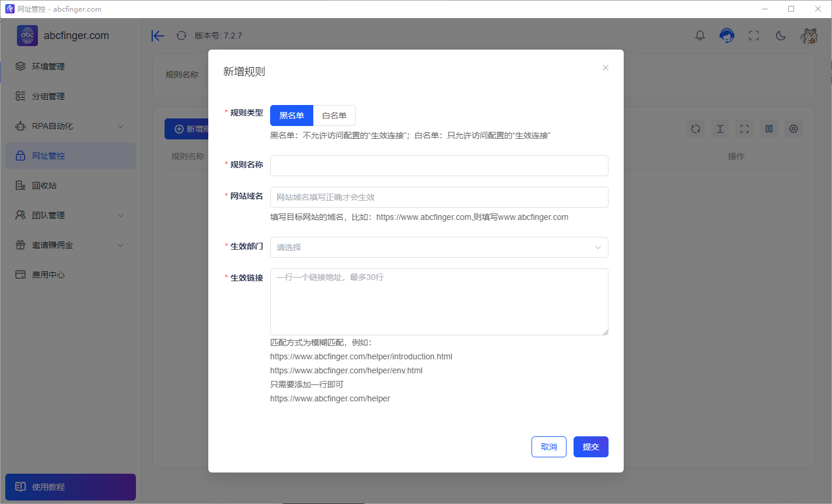
Task: Select the 黑名单 rule type
Action: 292,116
